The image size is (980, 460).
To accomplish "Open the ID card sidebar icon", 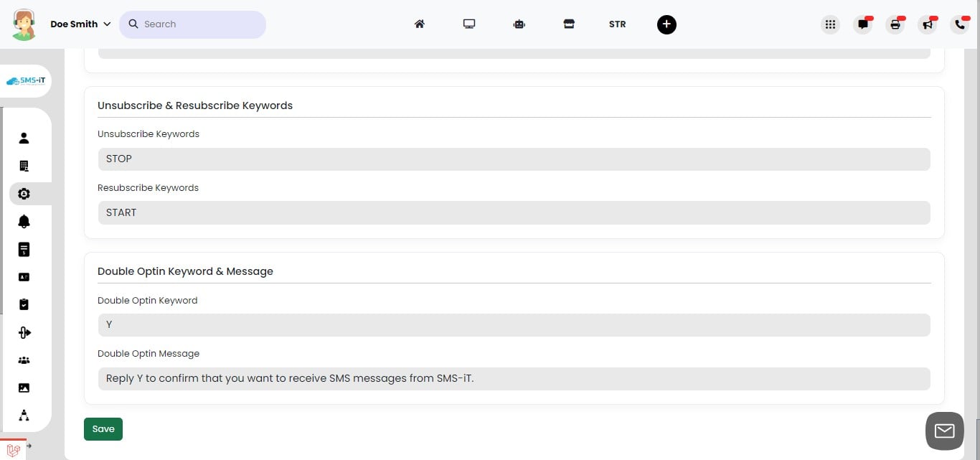I will pyautogui.click(x=24, y=277).
